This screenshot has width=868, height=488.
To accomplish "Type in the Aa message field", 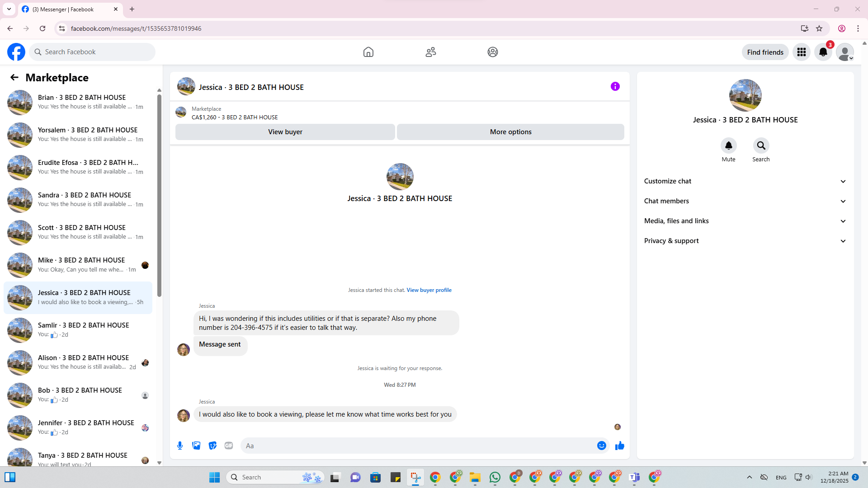I will coord(418,446).
